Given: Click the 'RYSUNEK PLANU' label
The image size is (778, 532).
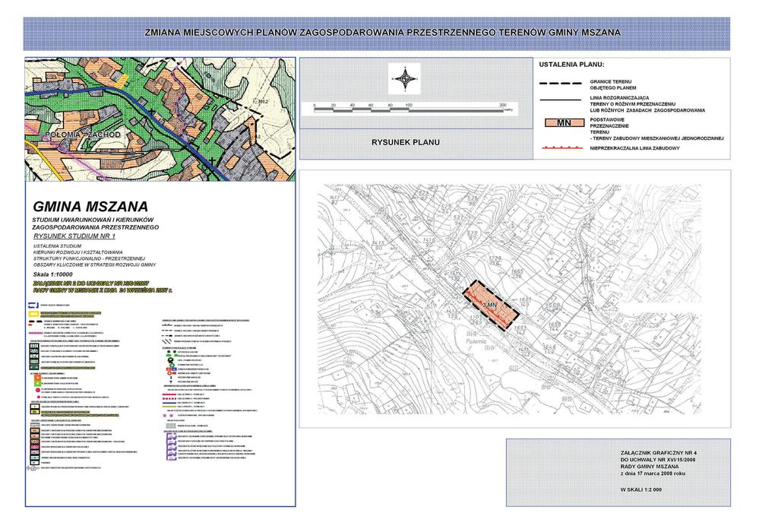Looking at the screenshot, I should 406,142.
